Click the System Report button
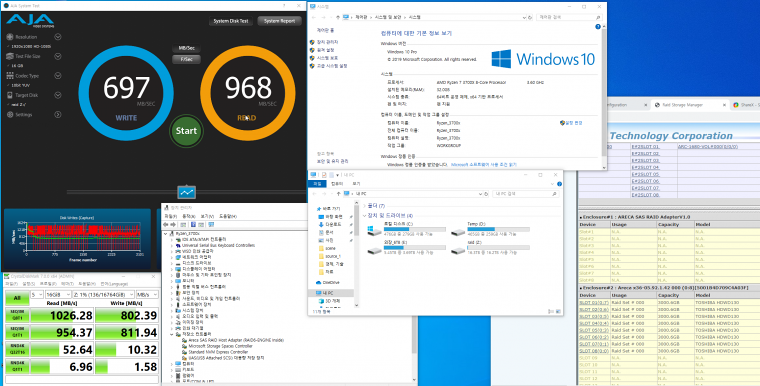The width and height of the screenshot is (760, 386). [279, 21]
